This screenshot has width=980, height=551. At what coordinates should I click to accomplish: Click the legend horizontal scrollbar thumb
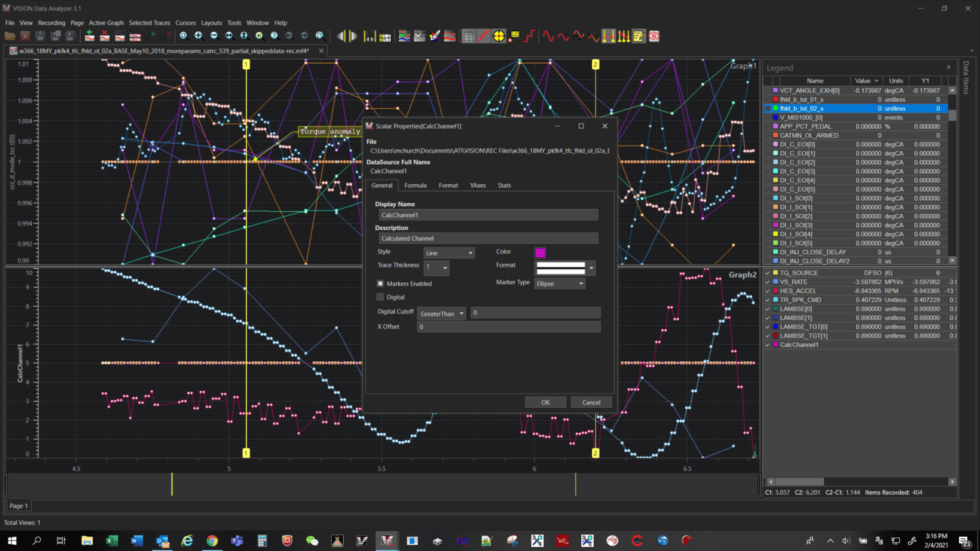(x=799, y=482)
